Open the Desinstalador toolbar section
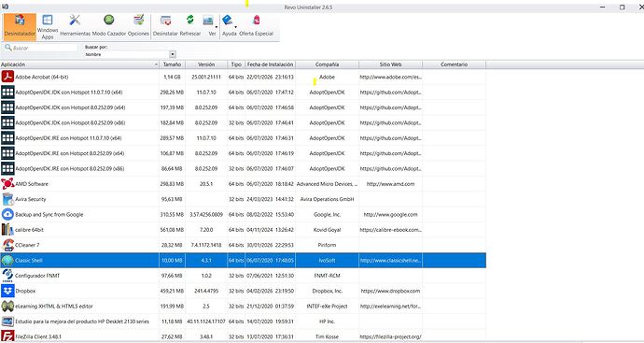This screenshot has height=343, width=644. point(20,27)
